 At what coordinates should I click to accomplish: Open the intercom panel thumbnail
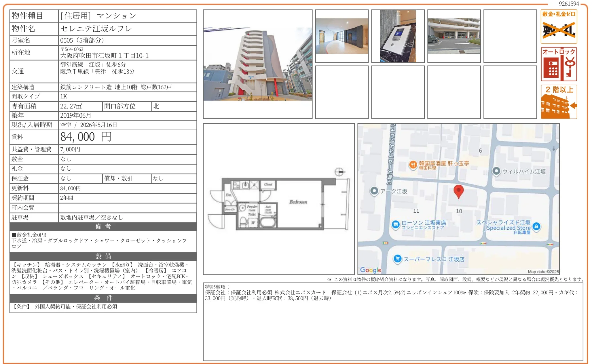tap(398, 36)
